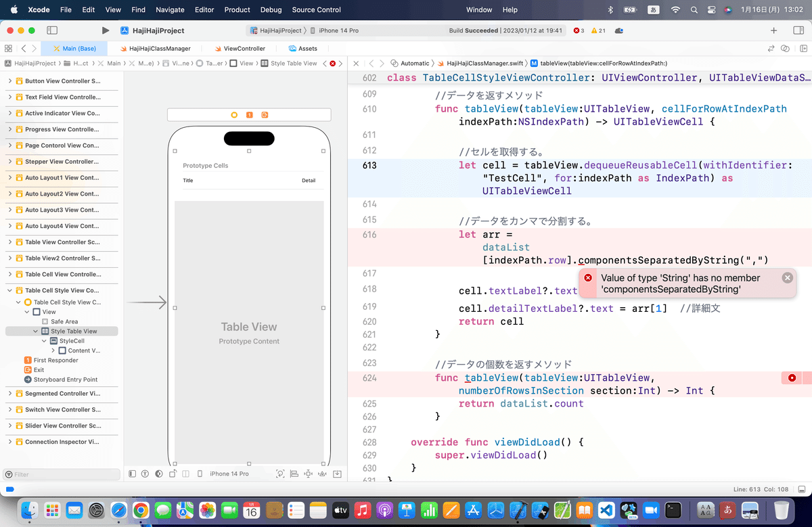Viewport: 812px width, 527px height.
Task: Select the Safe Area outline item
Action: (60, 321)
